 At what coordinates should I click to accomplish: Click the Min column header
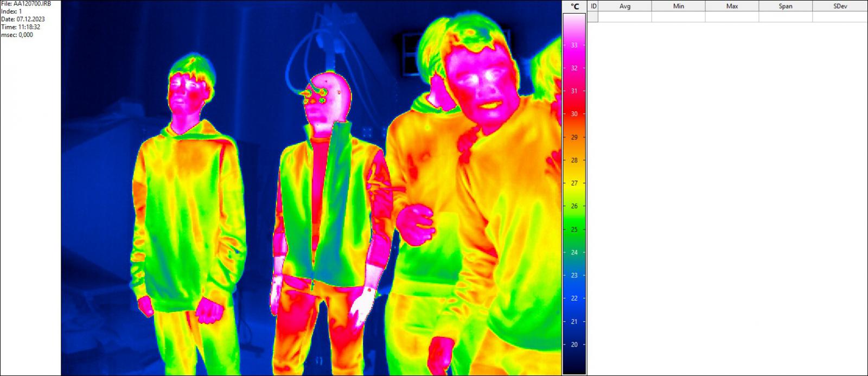678,6
